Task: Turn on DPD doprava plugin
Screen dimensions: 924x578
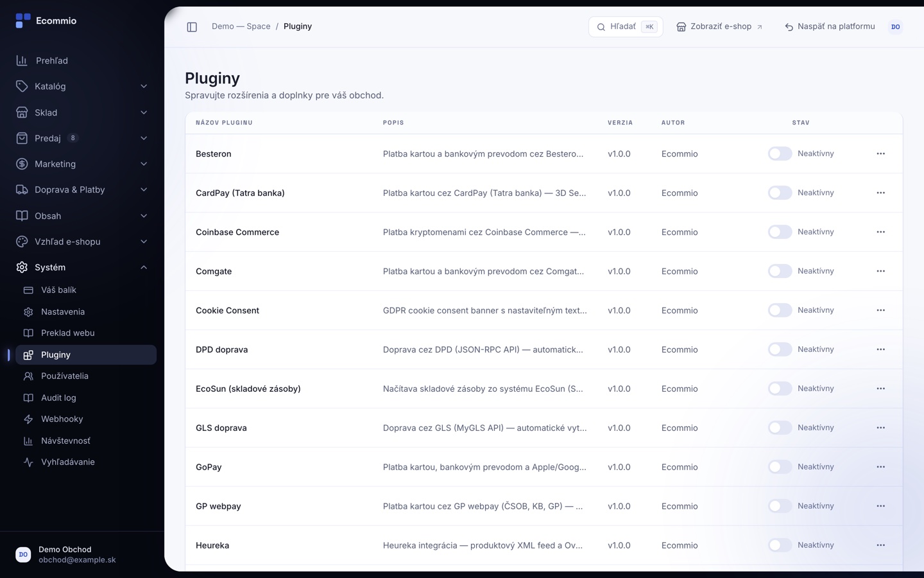Action: [780, 349]
